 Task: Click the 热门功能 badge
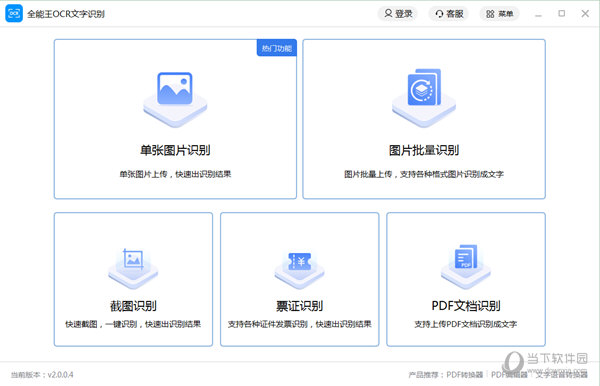click(277, 48)
